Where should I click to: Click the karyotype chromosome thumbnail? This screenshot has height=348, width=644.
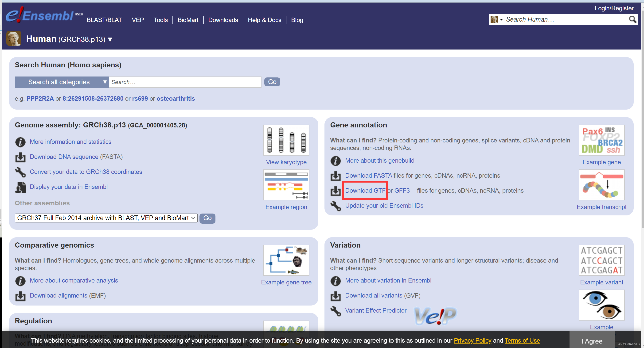(x=286, y=140)
